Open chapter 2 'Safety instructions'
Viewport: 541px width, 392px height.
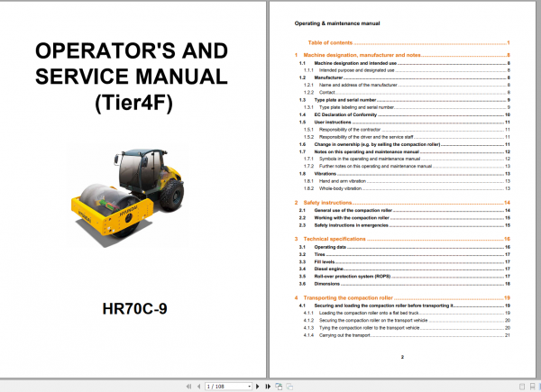coord(402,203)
